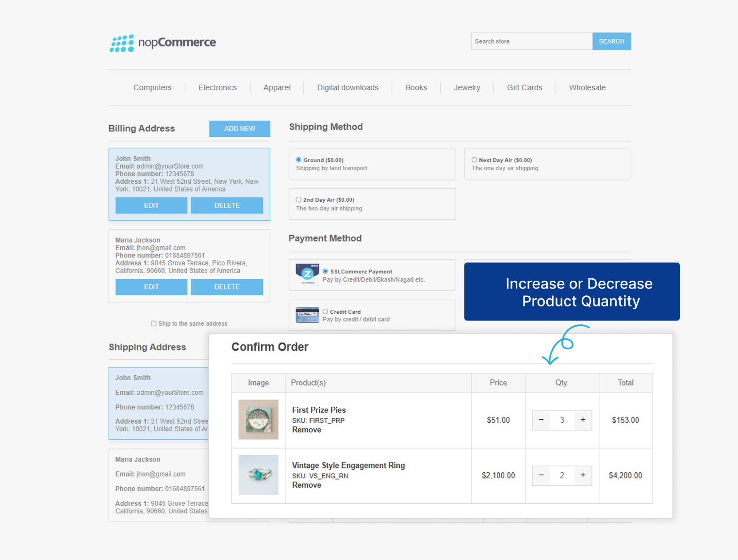
Task: Open the First Prize Pies product thumbnail
Action: [258, 419]
